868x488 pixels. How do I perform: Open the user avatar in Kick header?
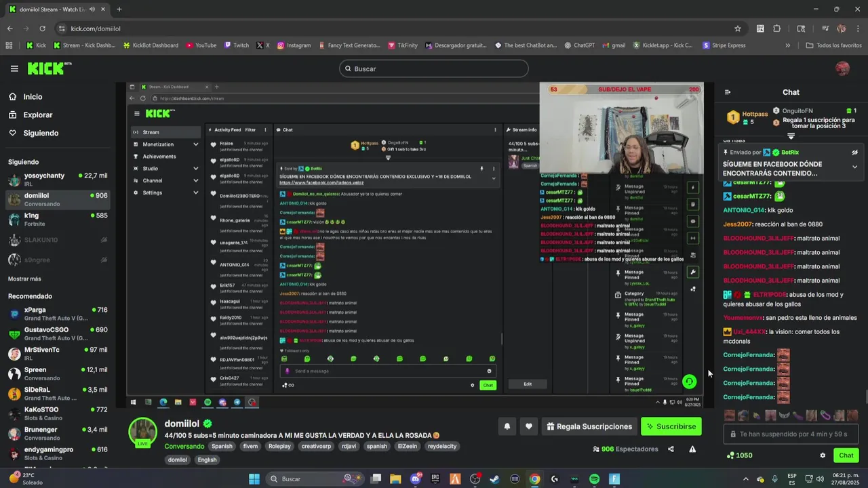point(842,68)
